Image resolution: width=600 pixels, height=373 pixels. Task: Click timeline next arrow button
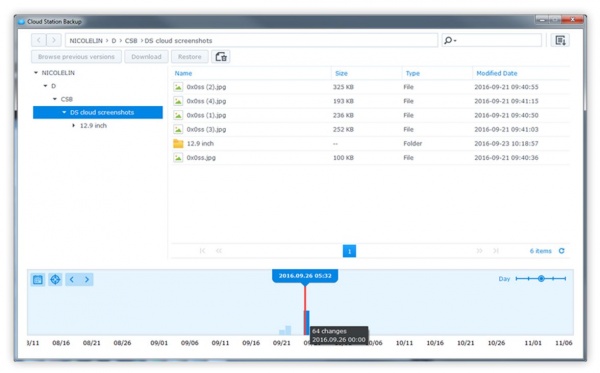coord(86,279)
